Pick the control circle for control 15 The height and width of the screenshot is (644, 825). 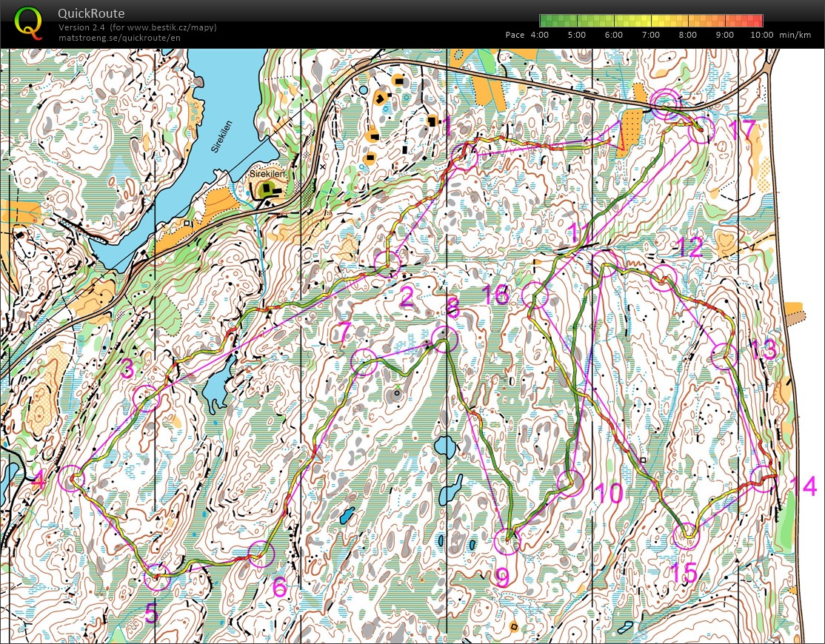(x=687, y=536)
